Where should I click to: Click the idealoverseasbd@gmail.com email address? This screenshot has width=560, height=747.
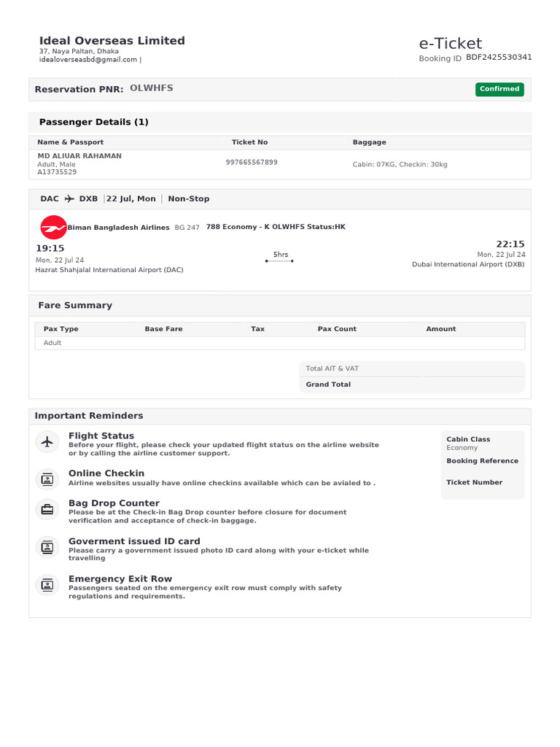click(88, 60)
